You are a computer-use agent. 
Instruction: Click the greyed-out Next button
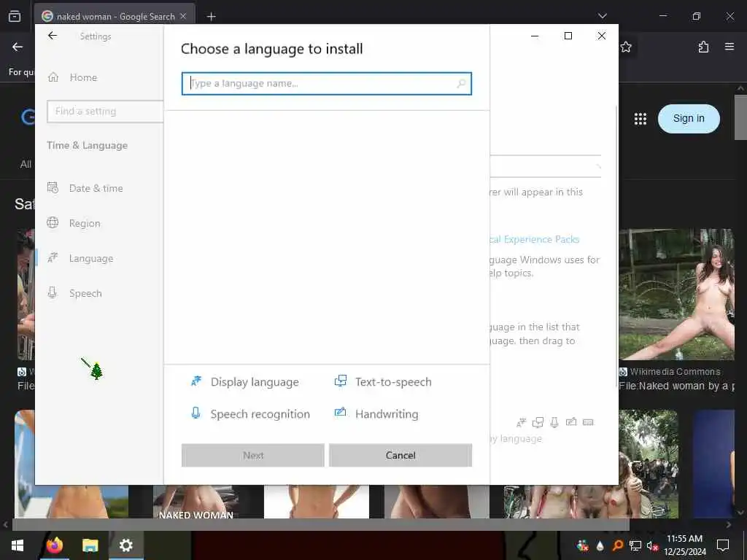(253, 455)
